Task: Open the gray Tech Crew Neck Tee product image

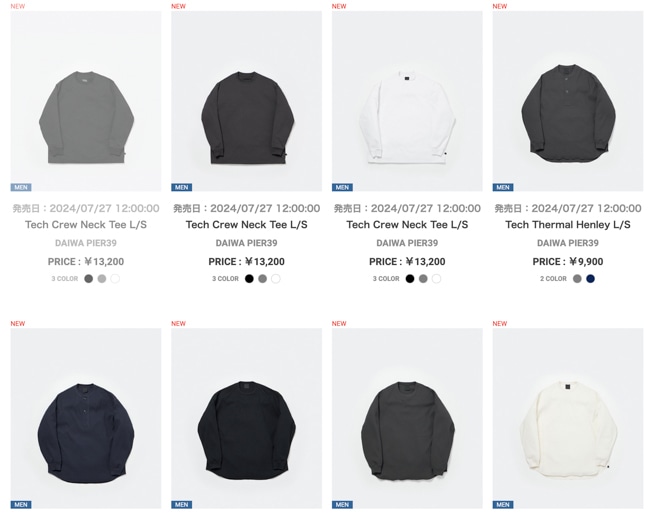Action: [86, 101]
